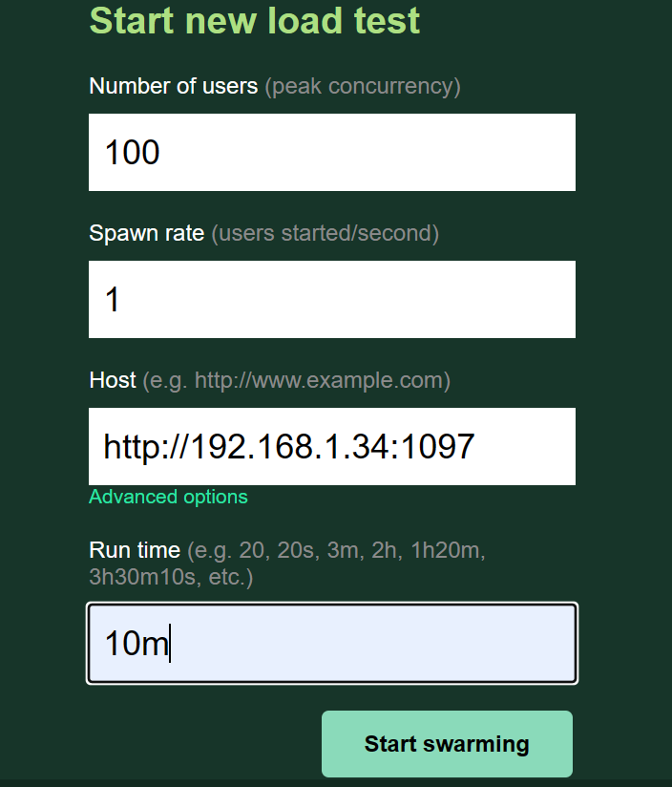
Task: Click the '3h30m10s, etc.' hint text
Action: [171, 578]
